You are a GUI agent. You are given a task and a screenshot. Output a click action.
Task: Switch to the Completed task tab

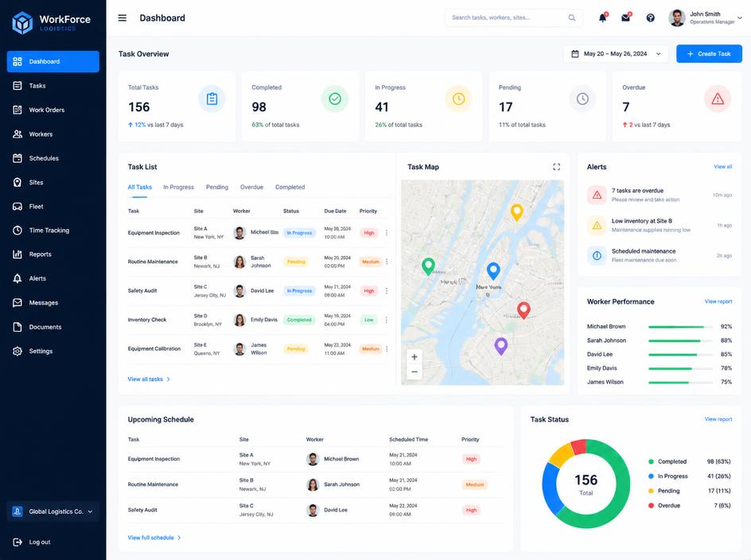click(x=290, y=187)
